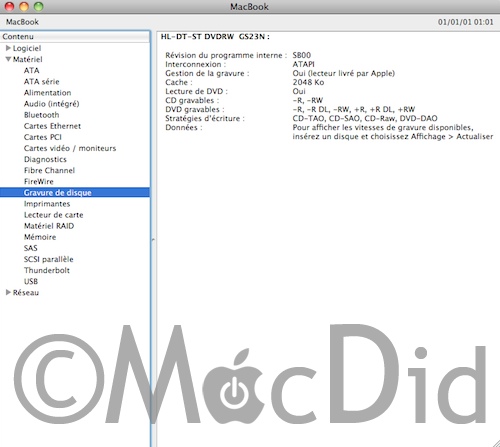Click the Contenu column header

75,36
